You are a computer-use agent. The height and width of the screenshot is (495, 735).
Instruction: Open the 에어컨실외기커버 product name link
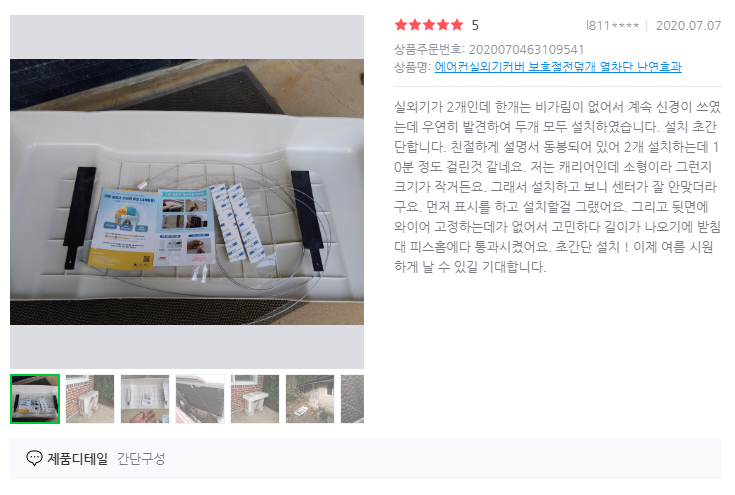pos(558,67)
